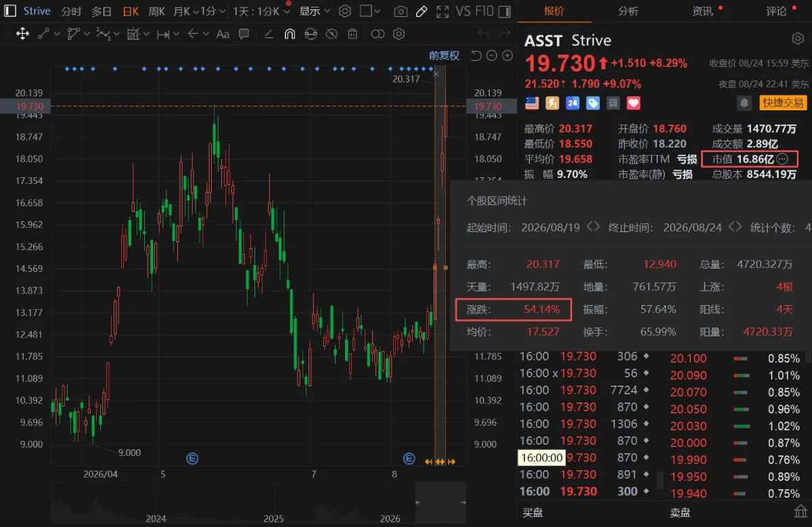Toggle hide drawings icon
This screenshot has width=812, height=527.
[332, 34]
